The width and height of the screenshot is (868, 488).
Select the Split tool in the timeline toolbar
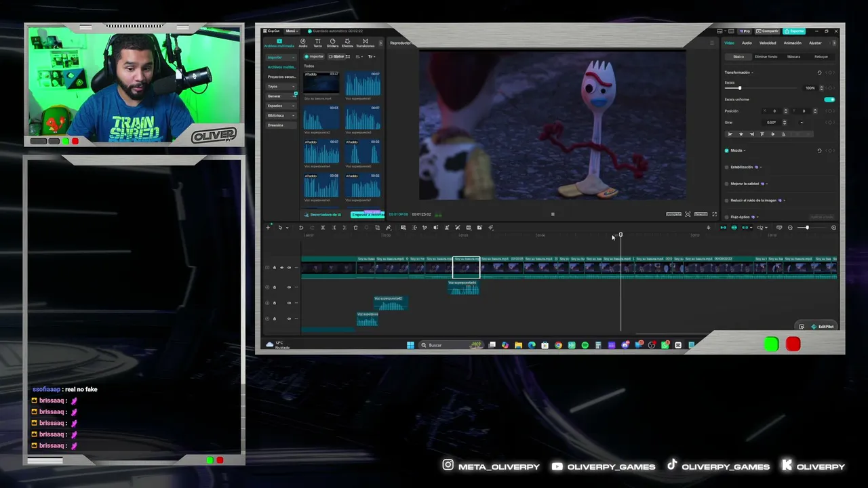[x=323, y=228]
